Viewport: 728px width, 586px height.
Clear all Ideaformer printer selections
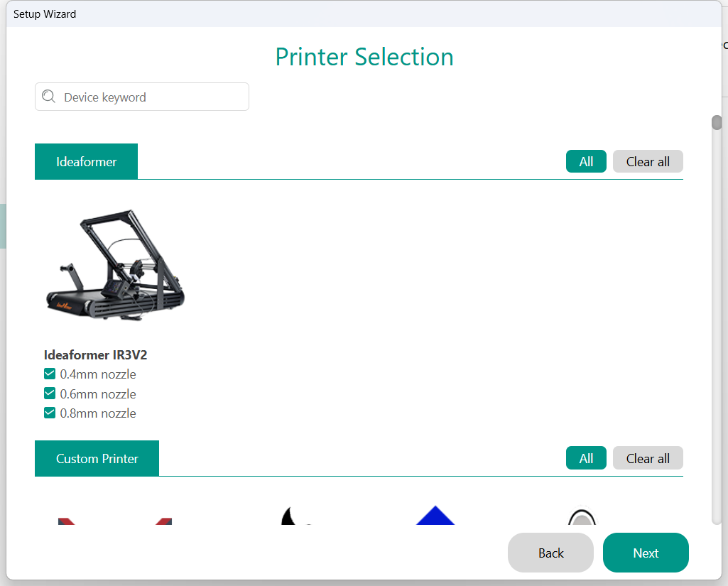point(648,161)
